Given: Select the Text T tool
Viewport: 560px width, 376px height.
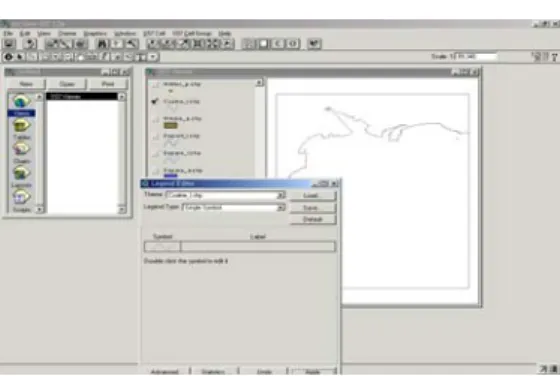Looking at the screenshot, I should [141, 57].
